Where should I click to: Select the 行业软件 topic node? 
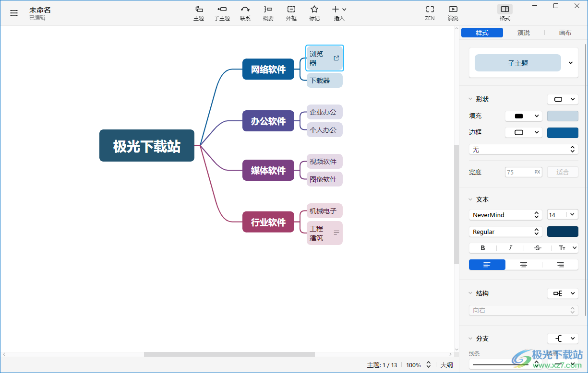coord(268,222)
